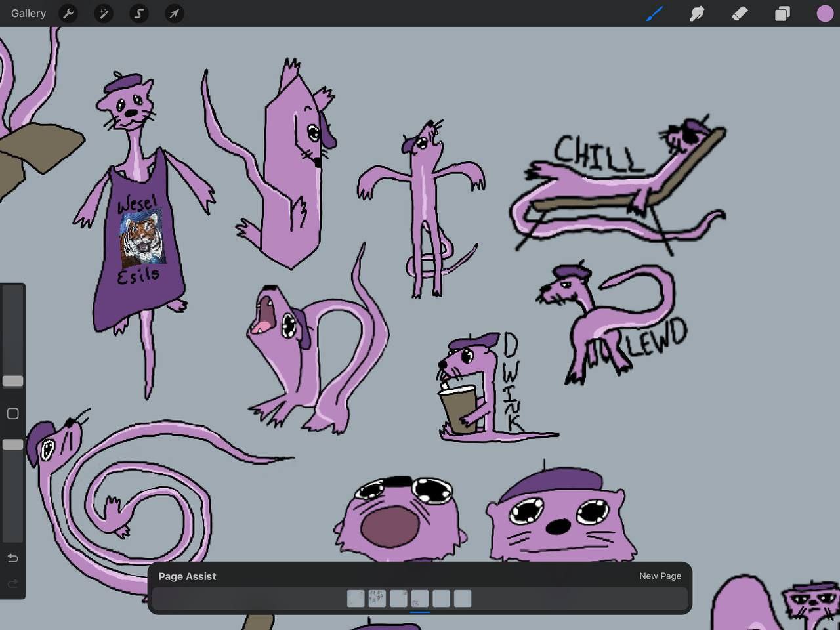840x630 pixels.
Task: Add a New Page in Page Assist
Action: click(x=660, y=576)
